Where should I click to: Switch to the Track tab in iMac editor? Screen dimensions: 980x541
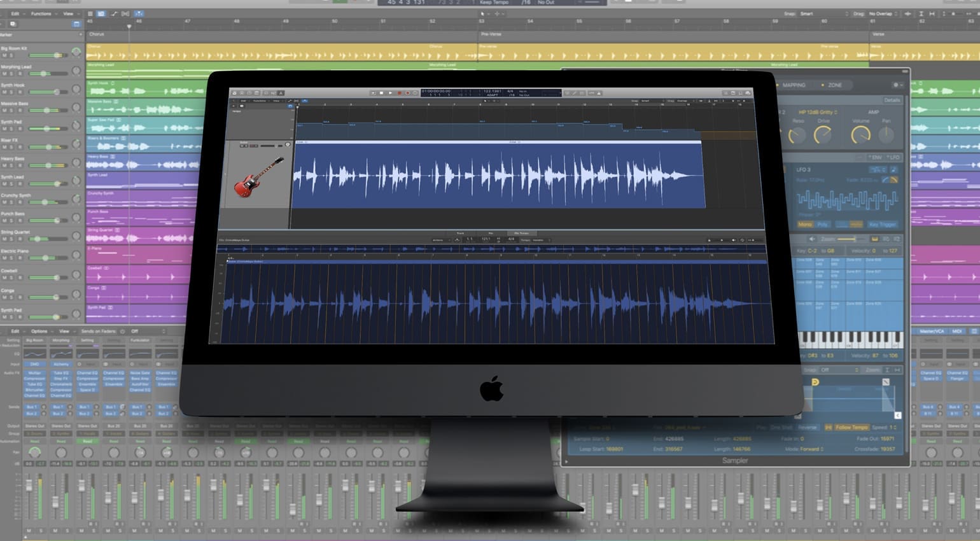(460, 233)
